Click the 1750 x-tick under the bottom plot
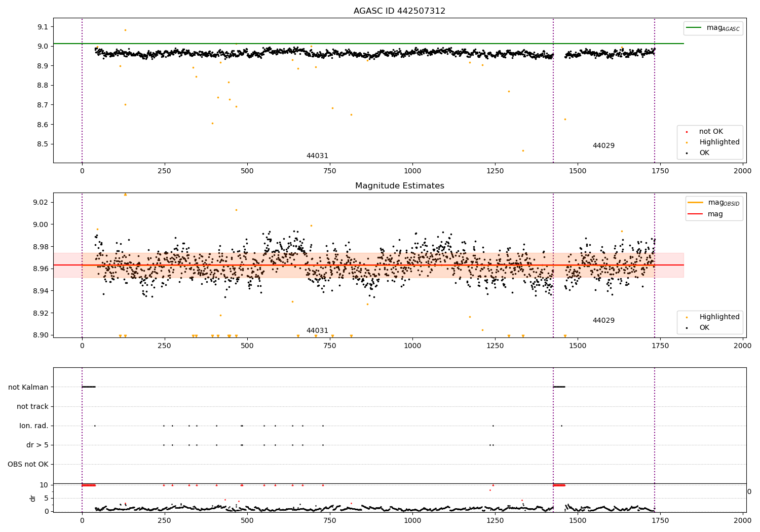The image size is (760, 532). coord(660,520)
